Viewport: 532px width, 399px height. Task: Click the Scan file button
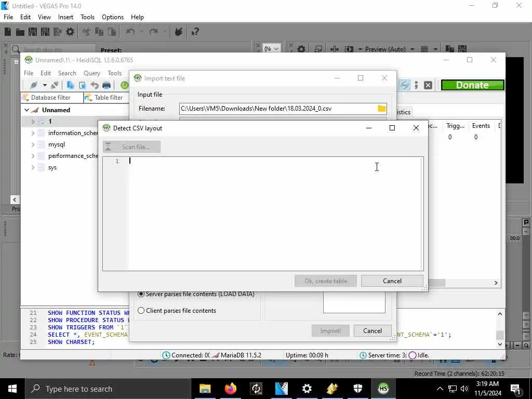point(131,147)
